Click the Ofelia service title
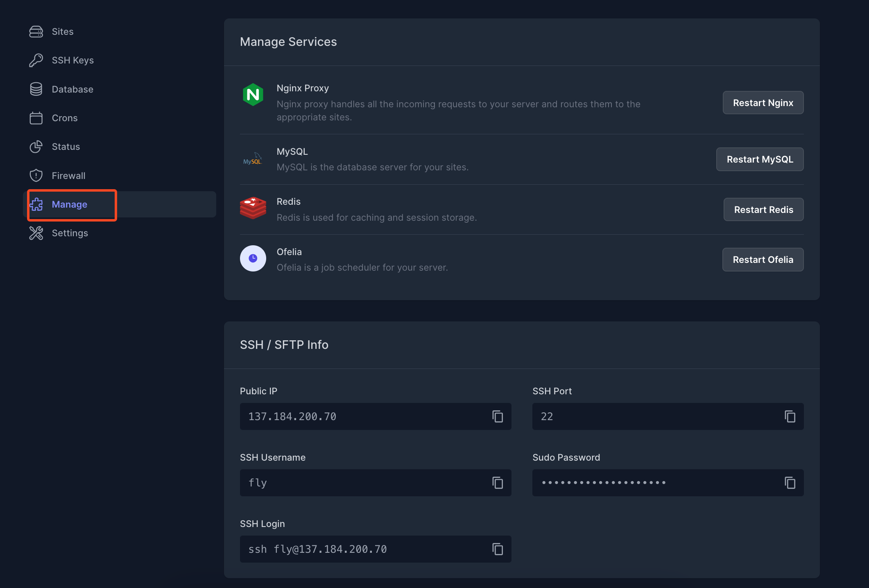869x588 pixels. (x=289, y=252)
